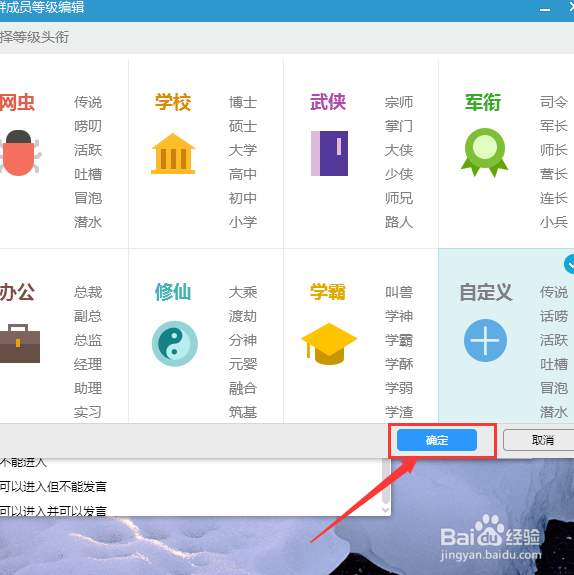Click 潜水 in the 网虫 list
Image resolution: width=574 pixels, height=575 pixels.
[88, 222]
